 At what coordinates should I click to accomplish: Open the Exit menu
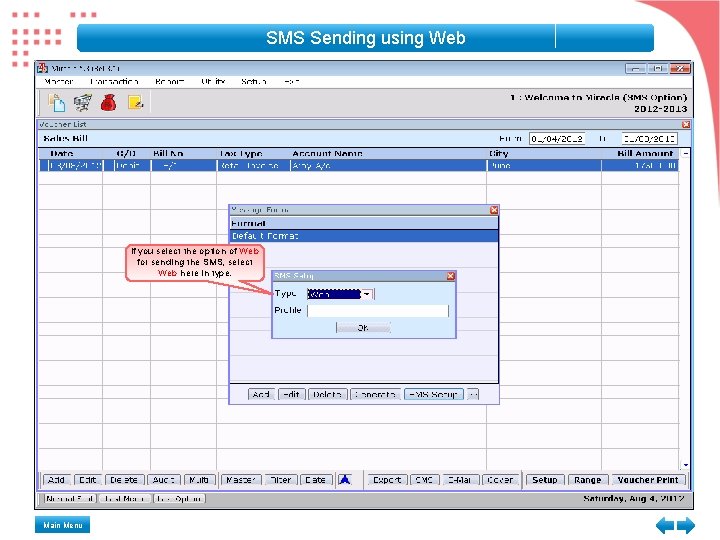(x=291, y=81)
